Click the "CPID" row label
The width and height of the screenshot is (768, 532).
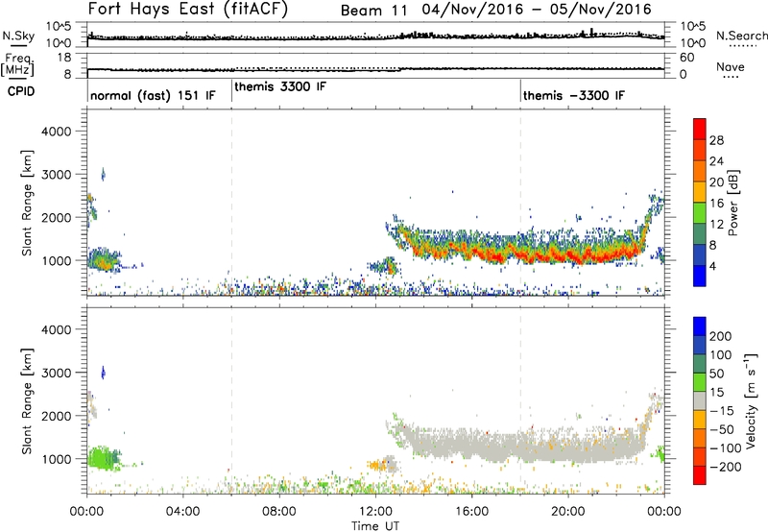[x=21, y=91]
